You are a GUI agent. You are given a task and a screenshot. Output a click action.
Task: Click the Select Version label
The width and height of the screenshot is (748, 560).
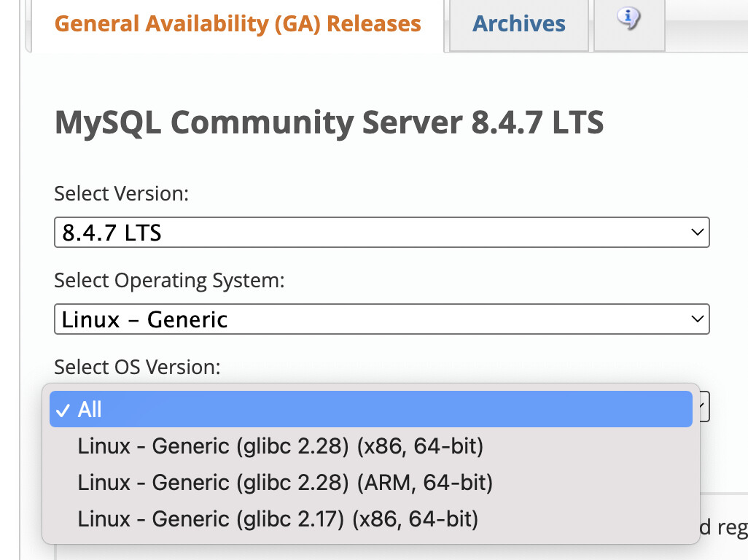click(x=121, y=194)
